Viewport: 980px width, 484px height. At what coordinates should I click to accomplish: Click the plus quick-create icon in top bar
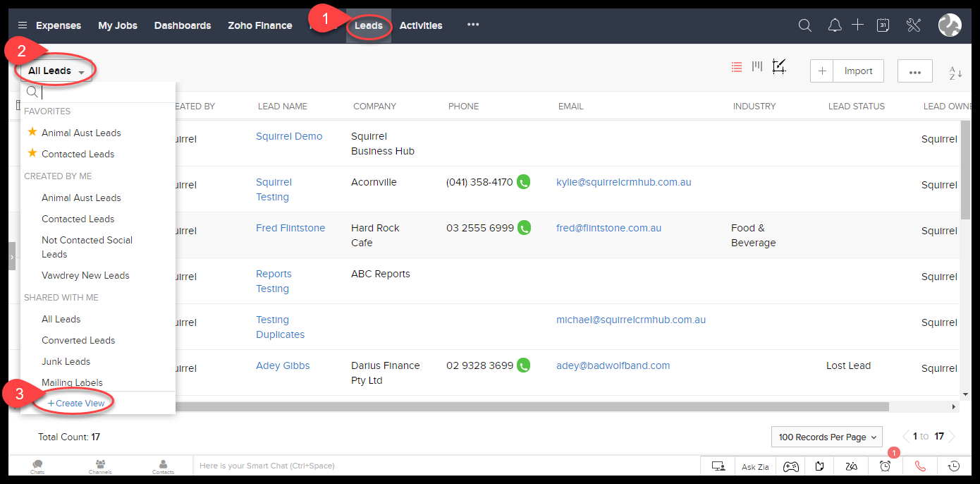point(857,25)
